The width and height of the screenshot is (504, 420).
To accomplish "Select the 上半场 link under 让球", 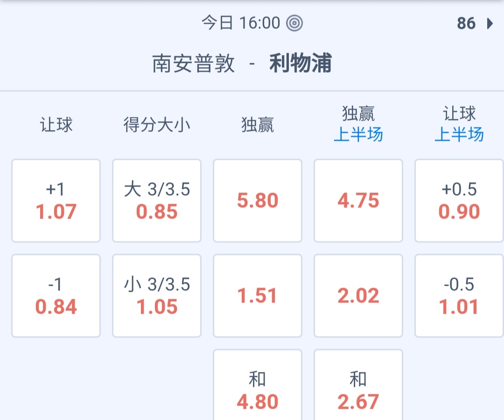I will pyautogui.click(x=459, y=135).
